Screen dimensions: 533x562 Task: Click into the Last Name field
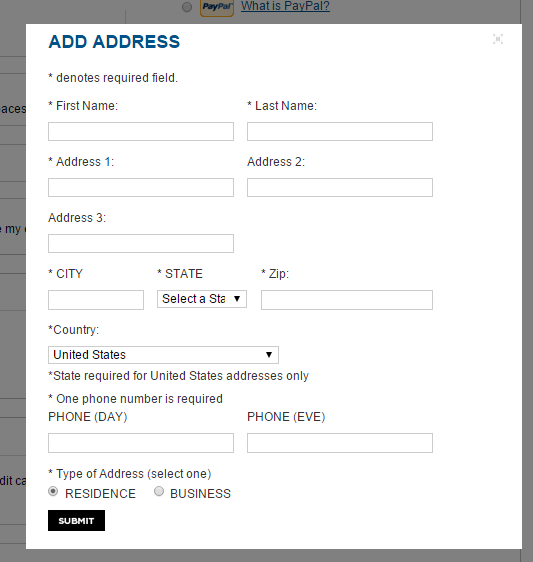[340, 132]
